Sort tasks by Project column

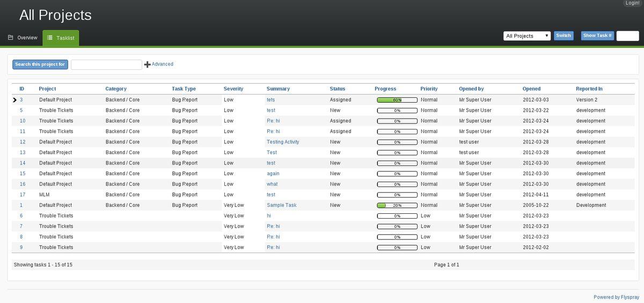(x=47, y=89)
